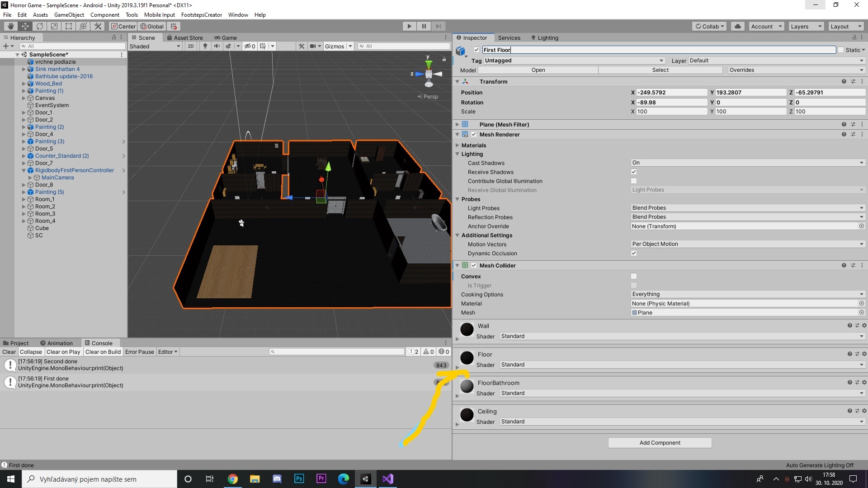
Task: Enable Clear on Play in the Console
Action: pyautogui.click(x=63, y=352)
